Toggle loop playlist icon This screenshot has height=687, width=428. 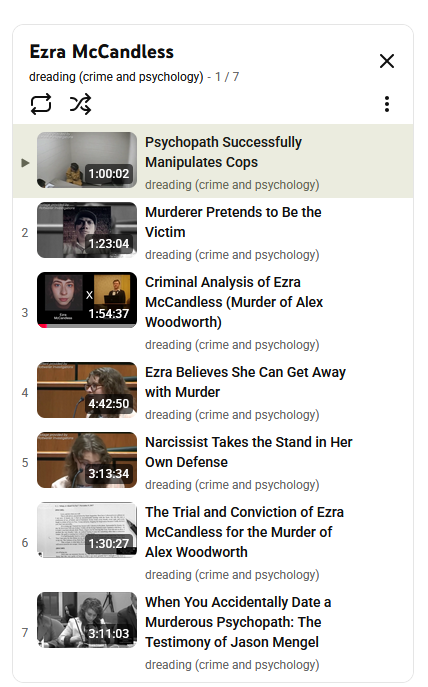click(41, 104)
